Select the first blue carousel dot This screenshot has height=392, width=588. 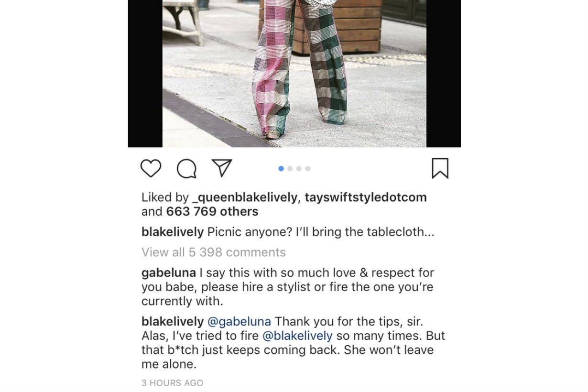281,168
